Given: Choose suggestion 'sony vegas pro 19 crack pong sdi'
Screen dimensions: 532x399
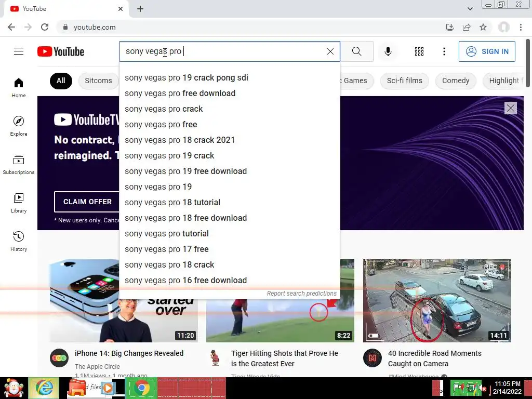Looking at the screenshot, I should pyautogui.click(x=229, y=78).
